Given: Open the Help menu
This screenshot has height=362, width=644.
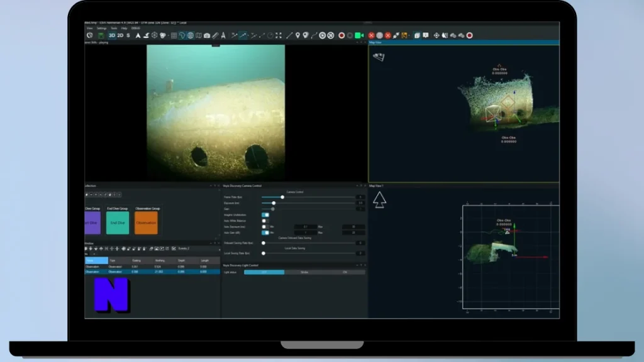Looking at the screenshot, I should point(124,28).
